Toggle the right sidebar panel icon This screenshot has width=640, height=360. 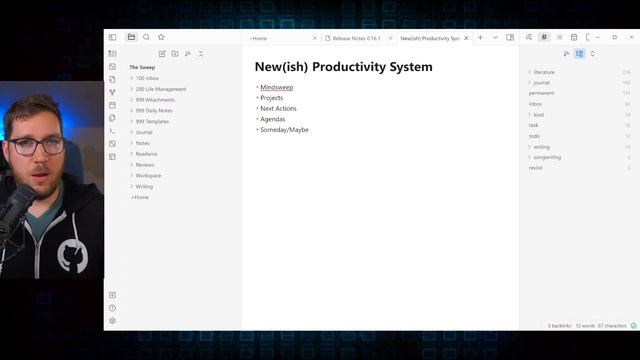click(x=510, y=38)
